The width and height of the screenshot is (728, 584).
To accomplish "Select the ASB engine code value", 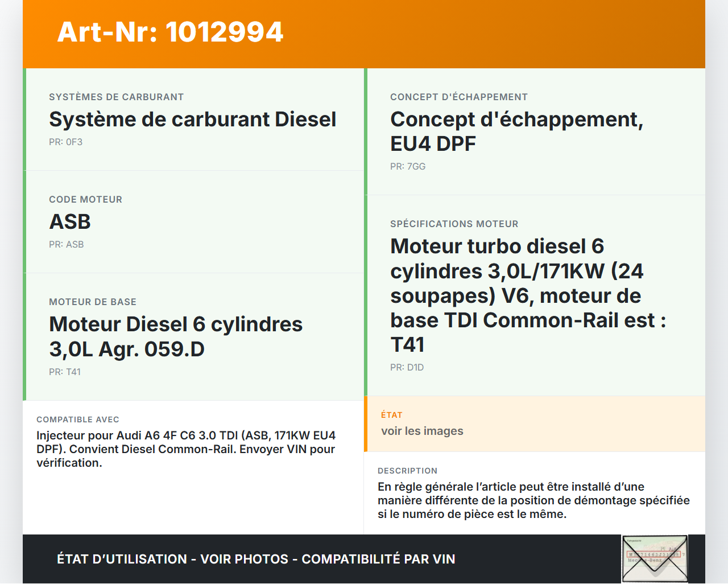I will click(x=70, y=222).
